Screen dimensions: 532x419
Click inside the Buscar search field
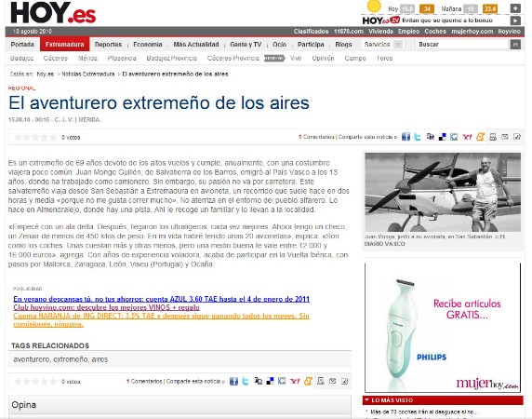click(461, 45)
